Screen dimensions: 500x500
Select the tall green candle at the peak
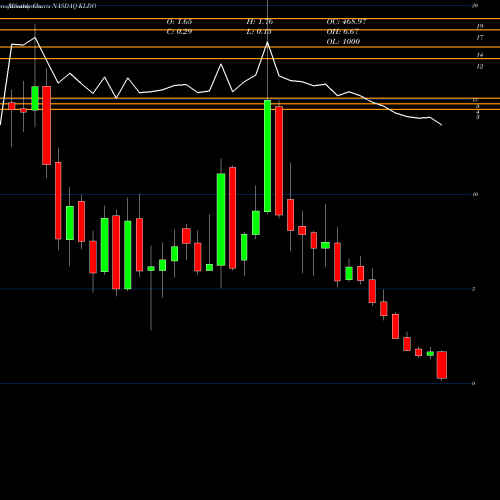[267, 156]
